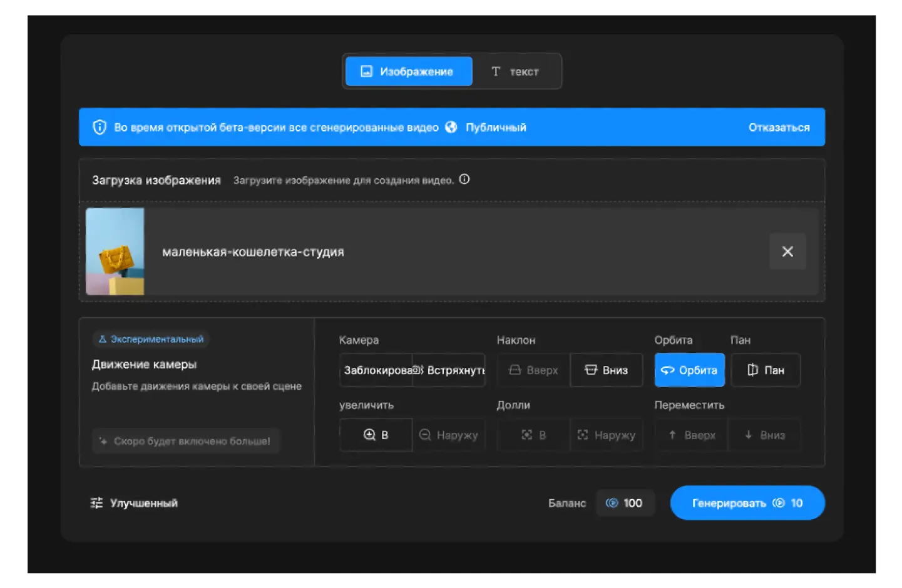902x588 pixels.
Task: Click the Экспериментальный badge
Action: [x=151, y=339]
